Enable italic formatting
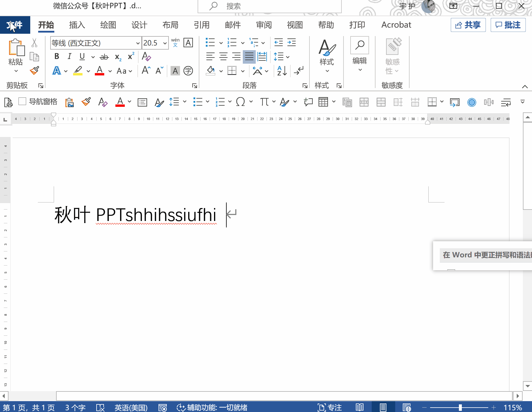The height and width of the screenshot is (412, 532). click(x=69, y=57)
